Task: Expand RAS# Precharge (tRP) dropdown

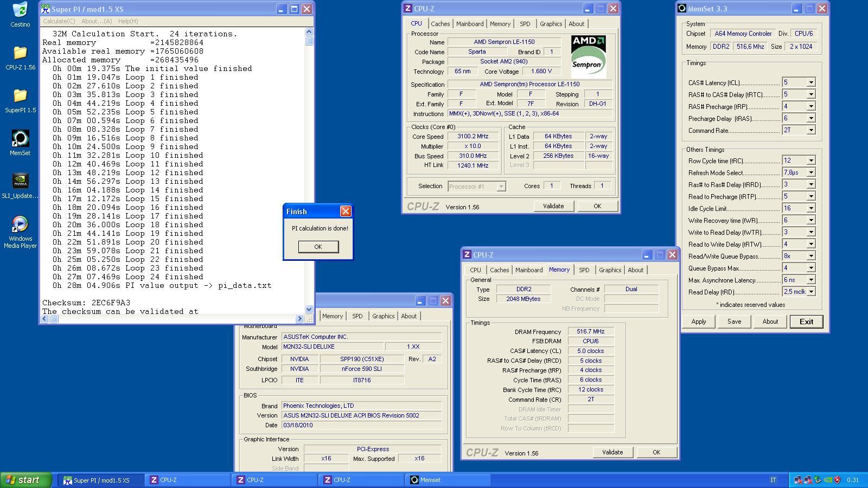Action: (810, 106)
